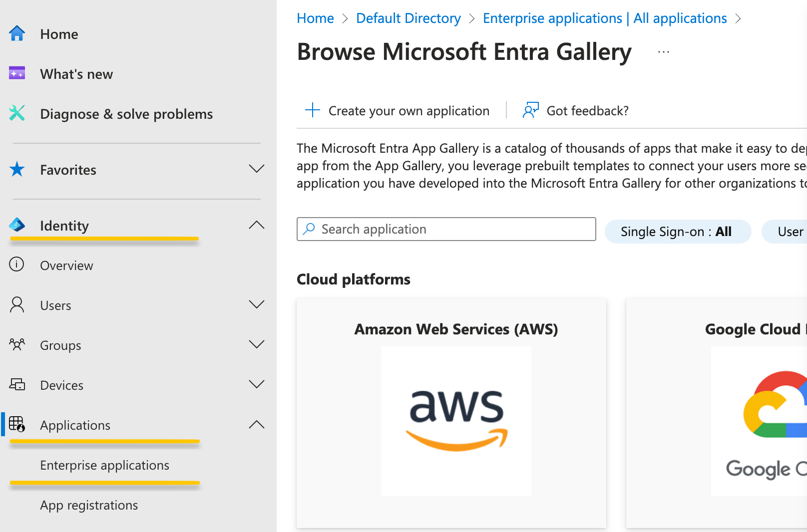
Task: Expand the Favorites section chevron
Action: coord(256,169)
